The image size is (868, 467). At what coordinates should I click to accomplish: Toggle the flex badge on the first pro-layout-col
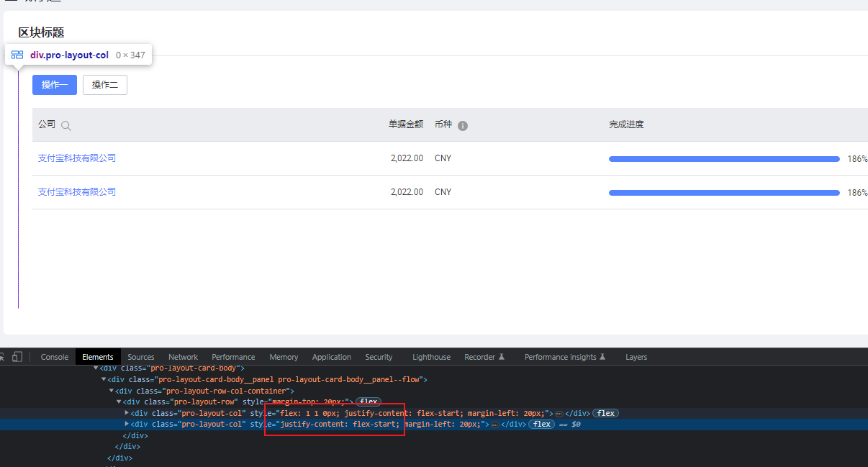pyautogui.click(x=605, y=412)
